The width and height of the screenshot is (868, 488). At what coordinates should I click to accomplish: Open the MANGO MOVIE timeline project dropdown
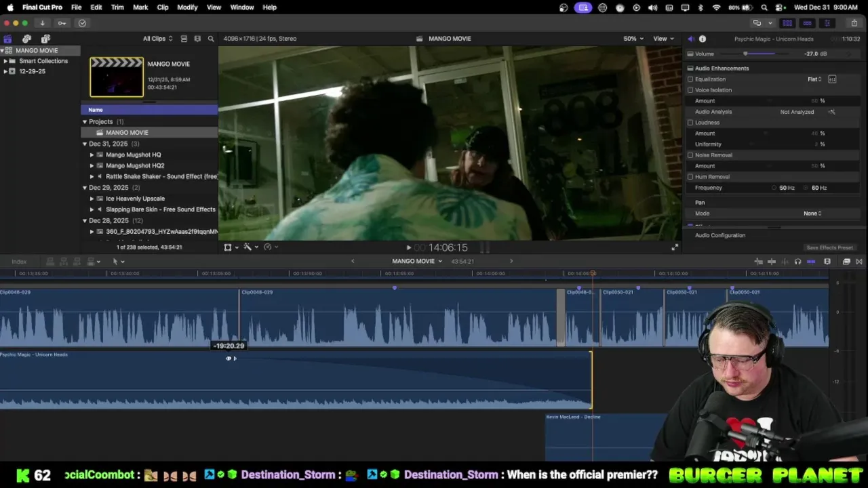pos(416,262)
